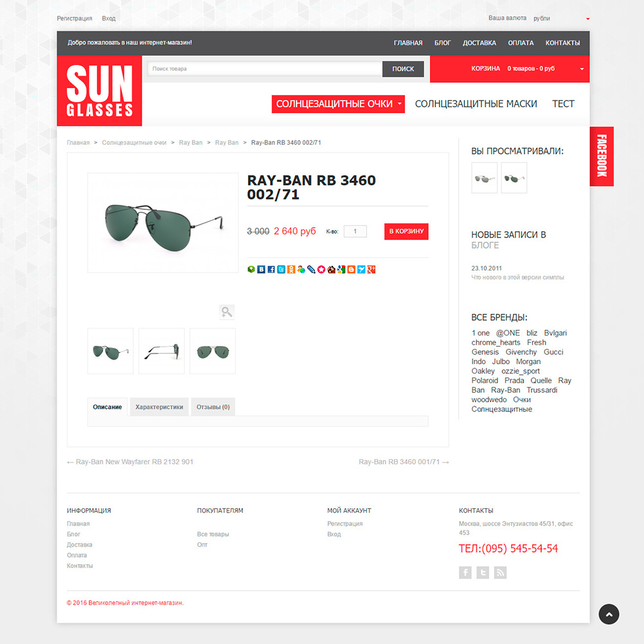644x644 pixels.
Task: Open the Отзывы (0) tab
Action: (213, 407)
